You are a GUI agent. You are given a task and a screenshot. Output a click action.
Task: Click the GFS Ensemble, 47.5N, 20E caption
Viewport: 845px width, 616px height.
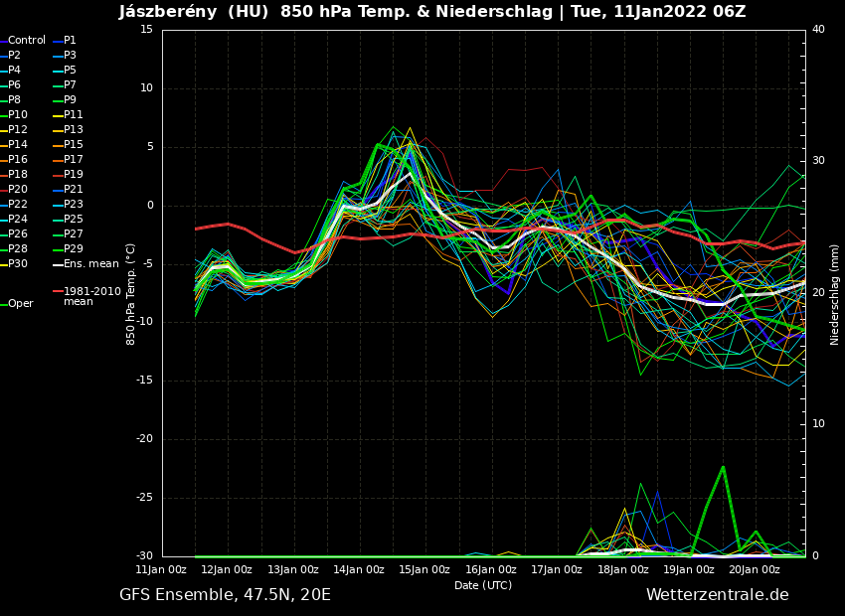pos(225,595)
